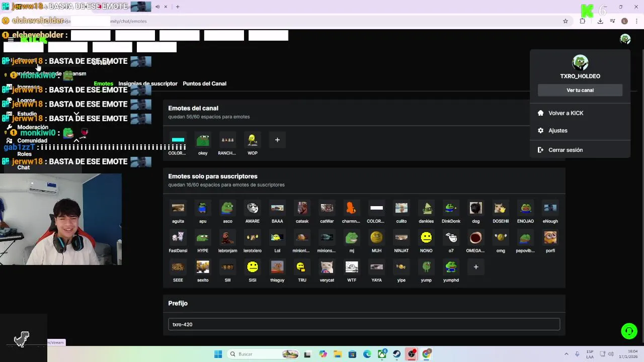Screen dimensions: 644x362
Task: Click the taskbar Buscar search box
Action: (x=264, y=354)
